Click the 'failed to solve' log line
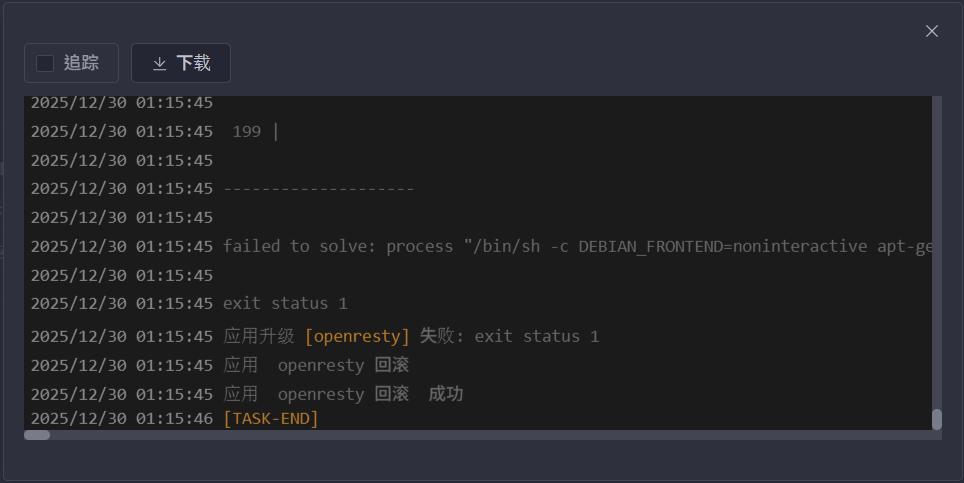 click(x=577, y=246)
